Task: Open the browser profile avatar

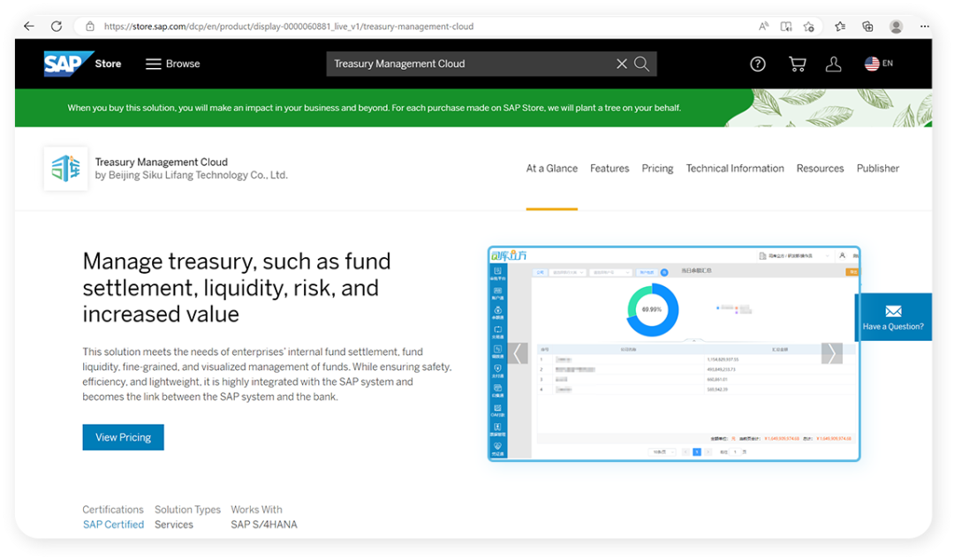Action: coord(896,26)
